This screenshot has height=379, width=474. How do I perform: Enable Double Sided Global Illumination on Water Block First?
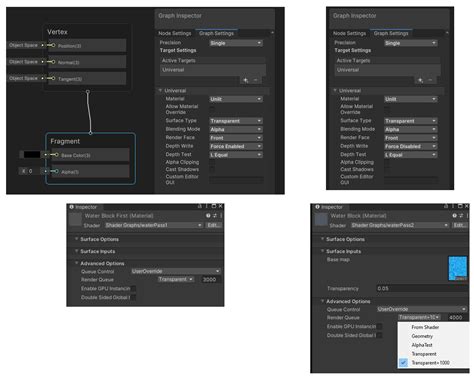coord(133,297)
